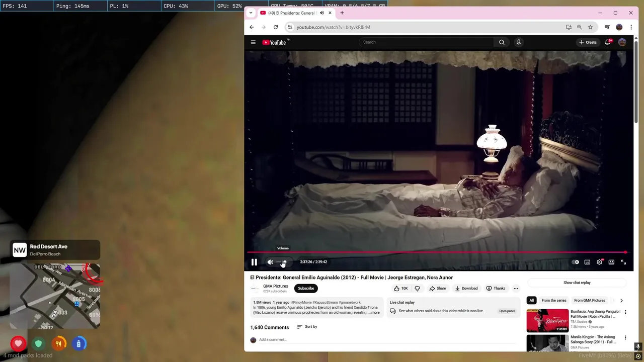Open the Chrome three-dot menu
The image size is (644, 362).
click(x=631, y=27)
